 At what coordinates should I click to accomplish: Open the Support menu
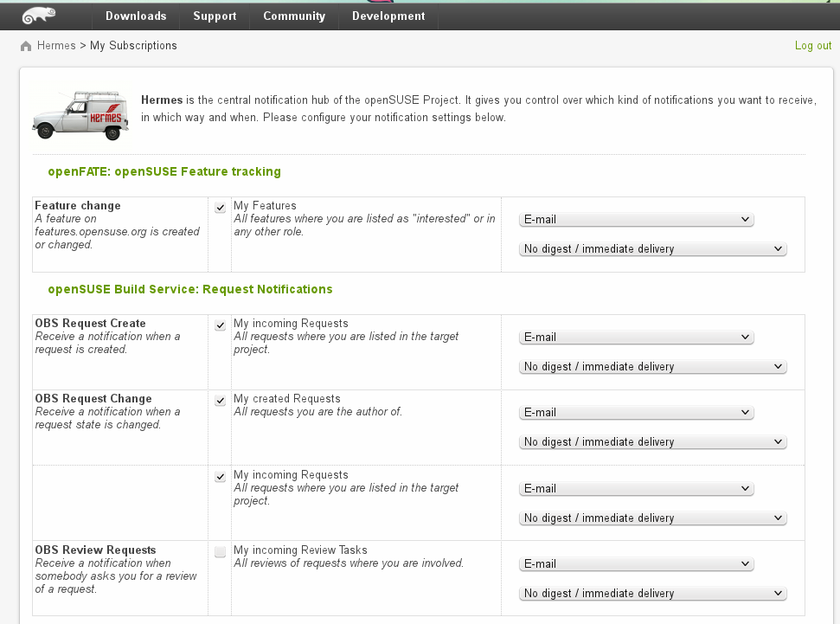click(x=215, y=16)
